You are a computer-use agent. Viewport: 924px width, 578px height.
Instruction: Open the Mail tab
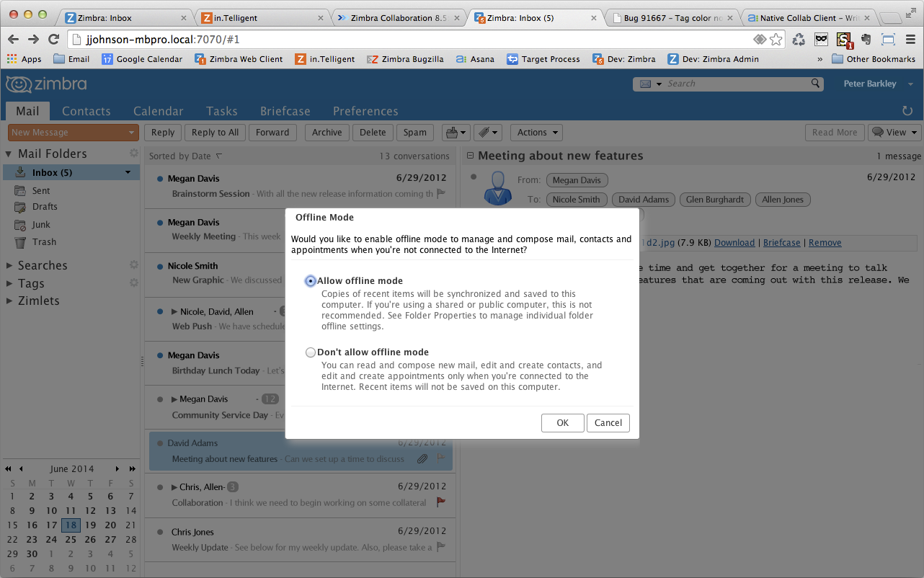point(27,111)
